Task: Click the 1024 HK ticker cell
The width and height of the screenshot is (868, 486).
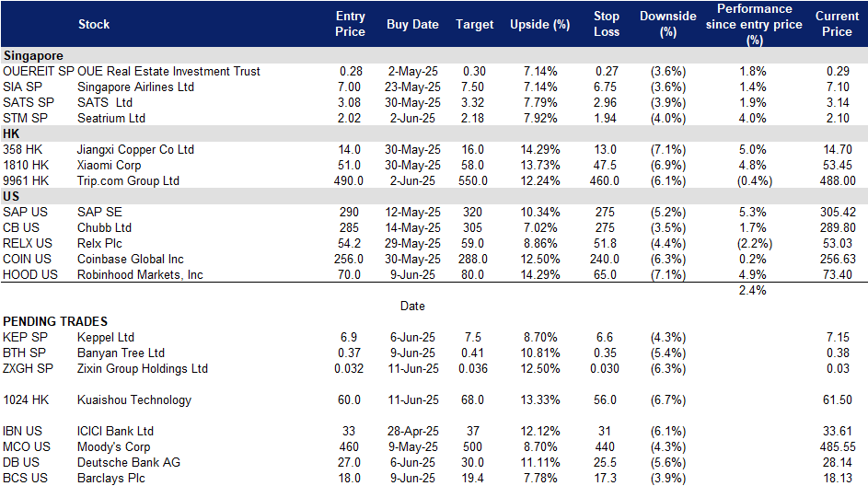Action: click(26, 399)
